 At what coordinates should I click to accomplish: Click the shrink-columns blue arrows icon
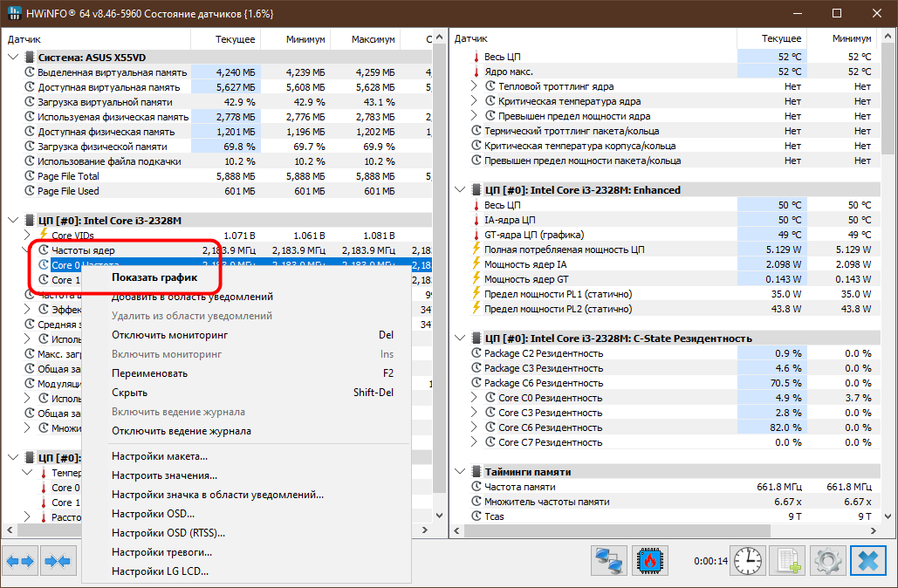coord(58,560)
